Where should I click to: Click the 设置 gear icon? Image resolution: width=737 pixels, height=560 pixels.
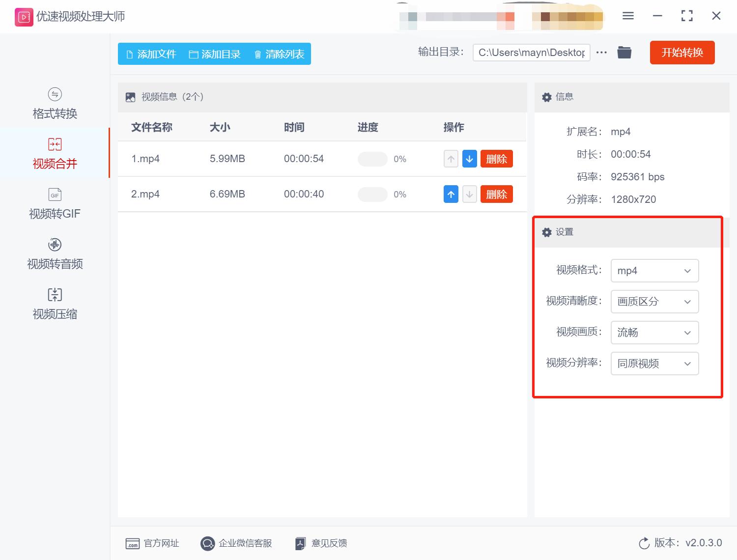[546, 232]
